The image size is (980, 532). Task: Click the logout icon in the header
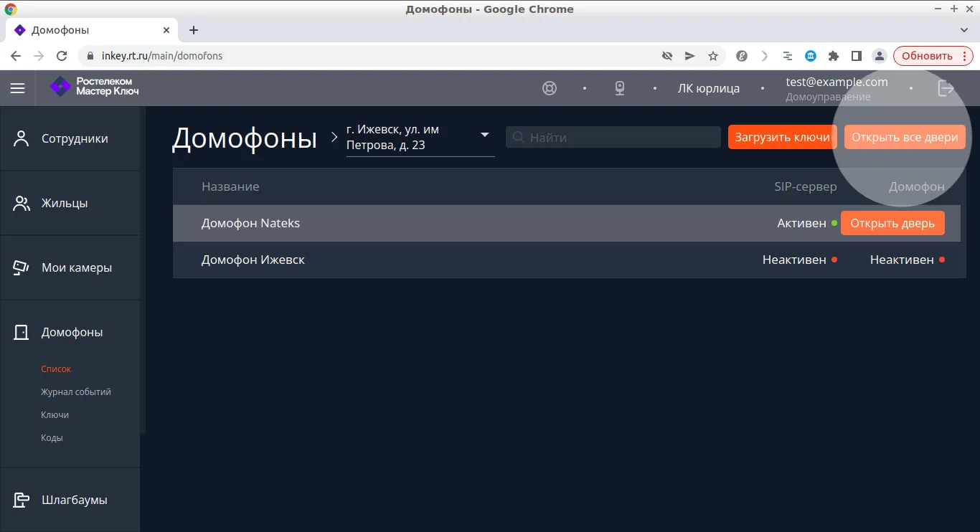pos(946,88)
